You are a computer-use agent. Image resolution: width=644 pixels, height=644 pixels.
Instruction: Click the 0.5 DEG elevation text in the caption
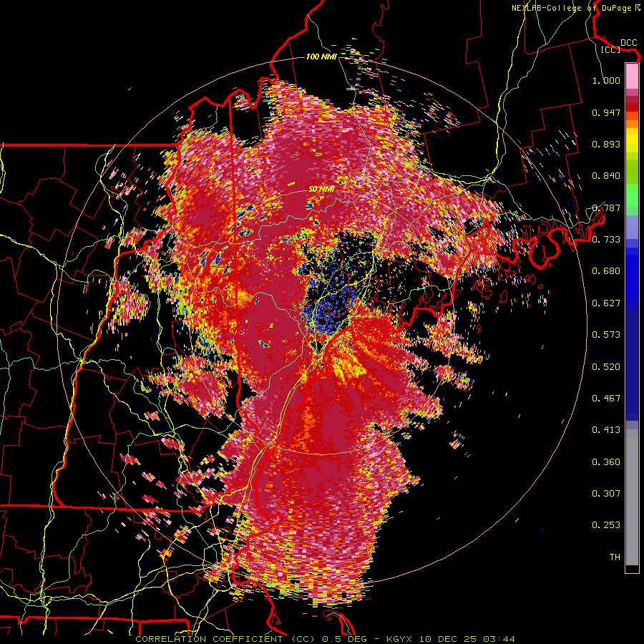(346, 639)
